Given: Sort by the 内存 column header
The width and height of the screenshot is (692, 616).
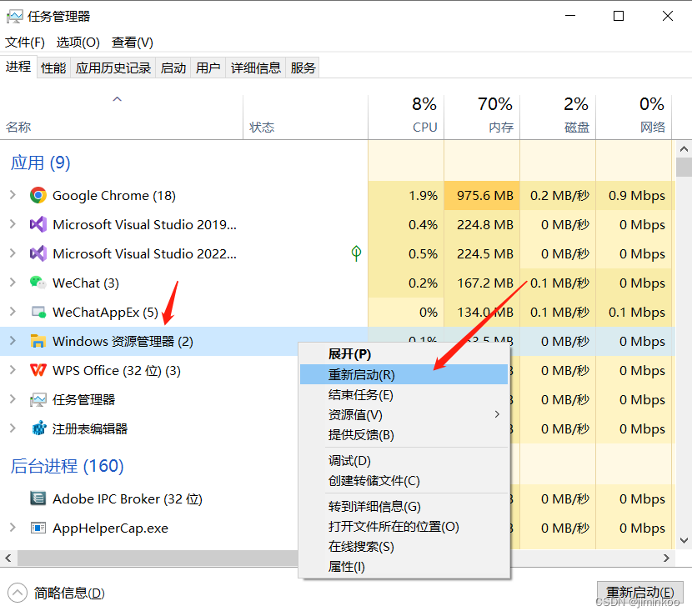Looking at the screenshot, I should [x=482, y=118].
